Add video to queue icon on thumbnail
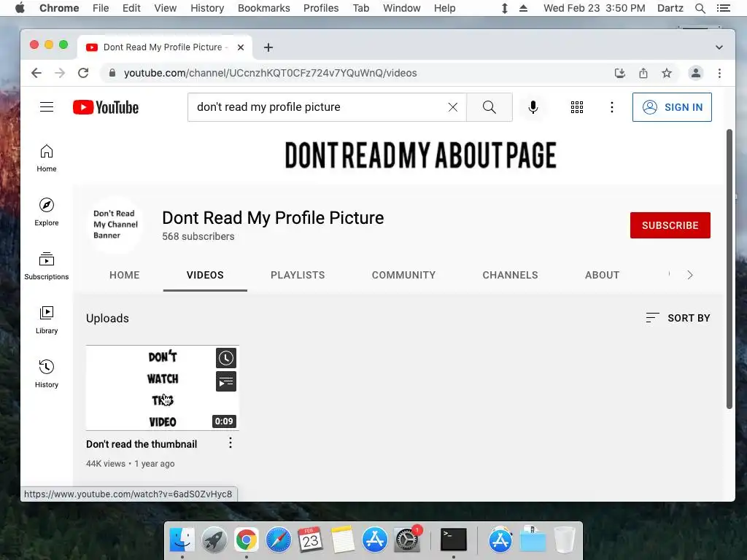Screen dimensions: 747x560 [226, 381]
